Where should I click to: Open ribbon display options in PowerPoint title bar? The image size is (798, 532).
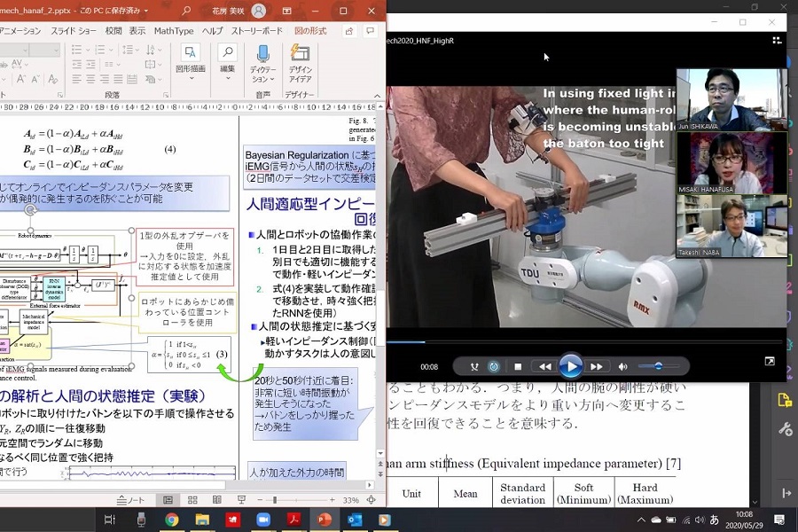tap(287, 11)
